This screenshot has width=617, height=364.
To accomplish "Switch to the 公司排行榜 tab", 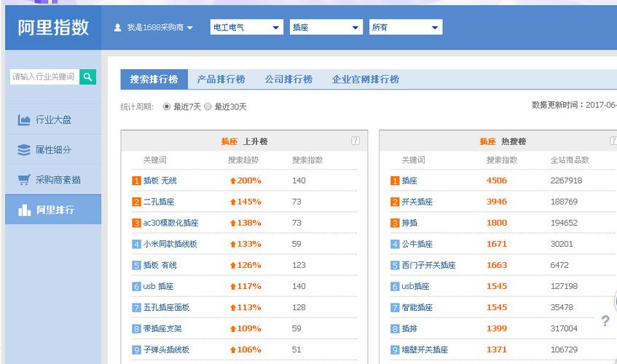I will [288, 79].
